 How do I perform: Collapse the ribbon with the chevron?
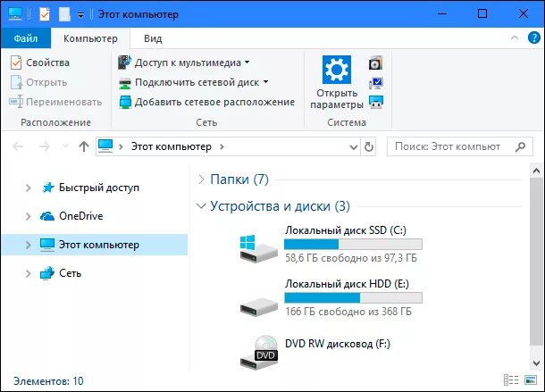pos(515,38)
